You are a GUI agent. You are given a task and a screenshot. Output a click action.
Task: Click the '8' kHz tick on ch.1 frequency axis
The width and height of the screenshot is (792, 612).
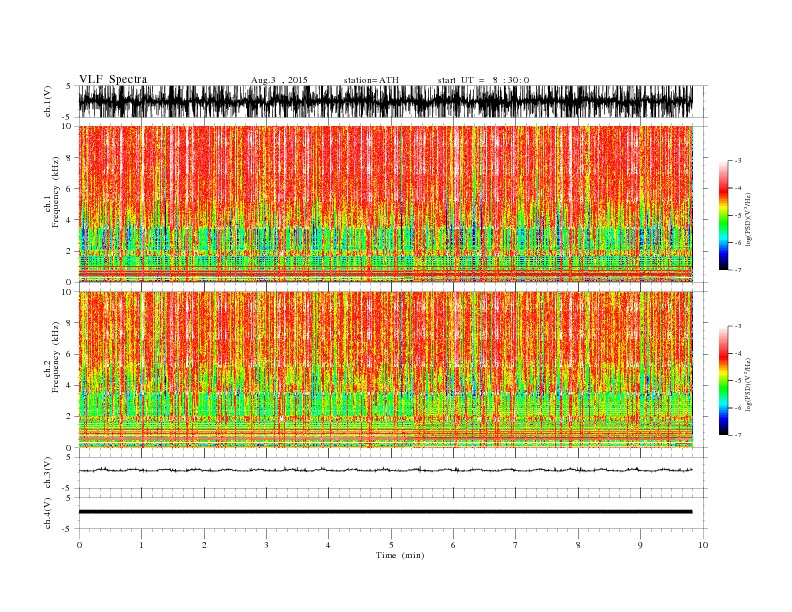[x=69, y=158]
